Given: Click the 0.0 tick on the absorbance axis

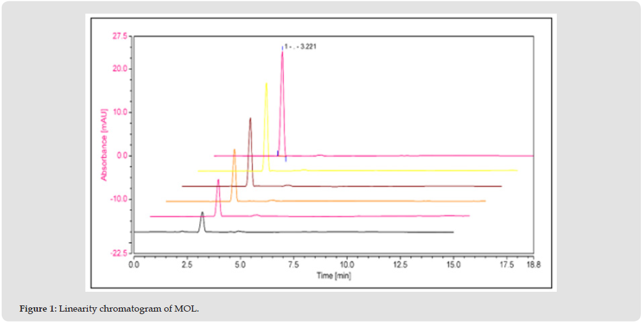Looking at the screenshot, I should (x=120, y=155).
